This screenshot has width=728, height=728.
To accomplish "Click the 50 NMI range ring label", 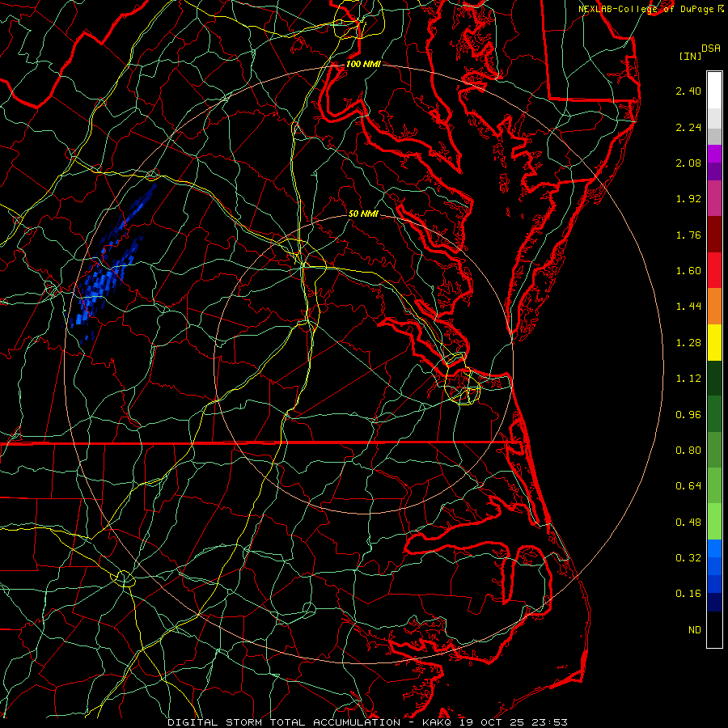I will coord(363,214).
